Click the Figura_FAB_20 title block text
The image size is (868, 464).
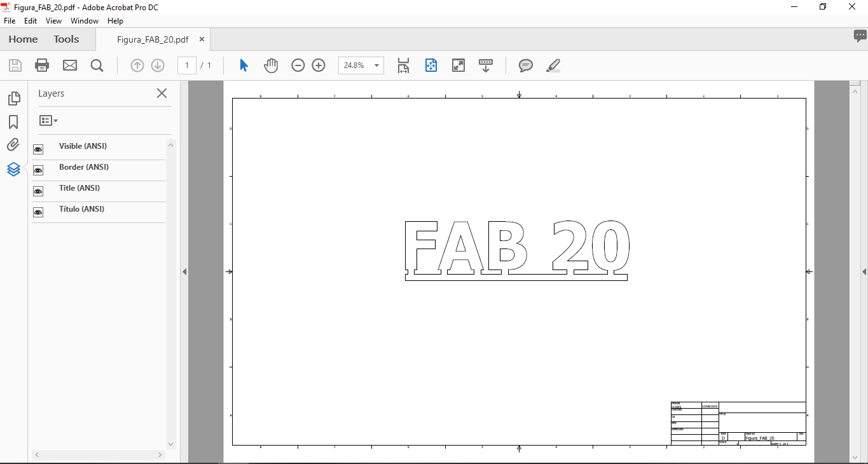pyautogui.click(x=760, y=439)
